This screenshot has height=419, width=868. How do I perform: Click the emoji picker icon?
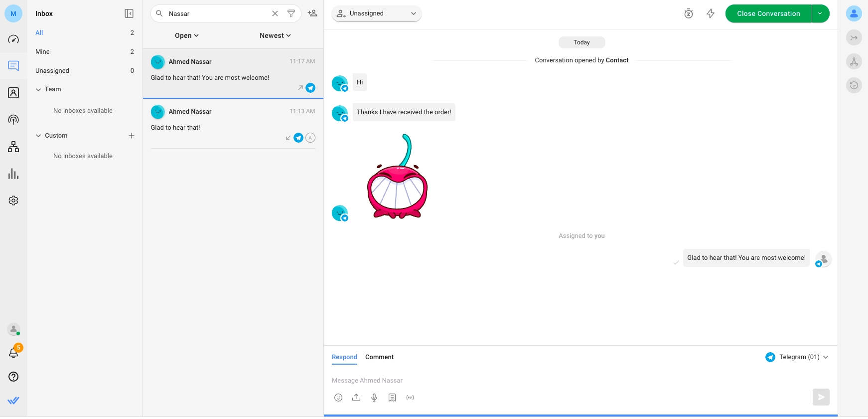coord(338,398)
